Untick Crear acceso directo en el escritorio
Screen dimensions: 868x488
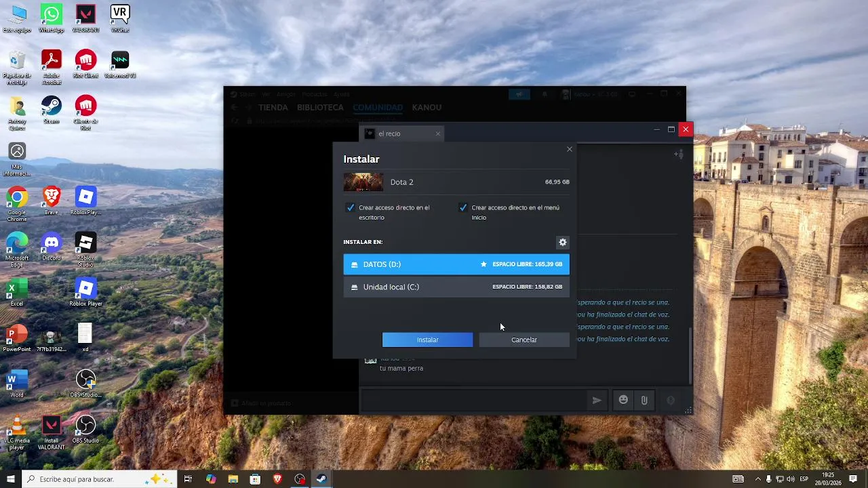tap(350, 207)
